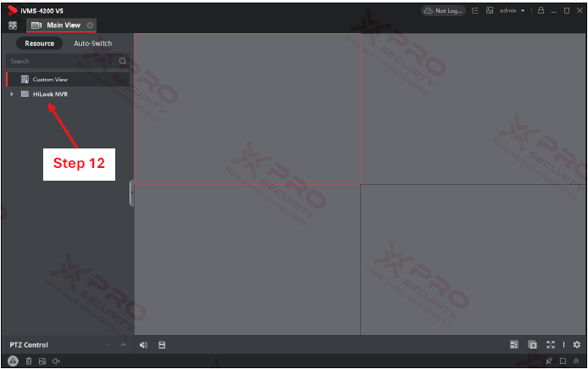Stop all live view windows icon
Viewport: 588px width, 369px height.
532,344
